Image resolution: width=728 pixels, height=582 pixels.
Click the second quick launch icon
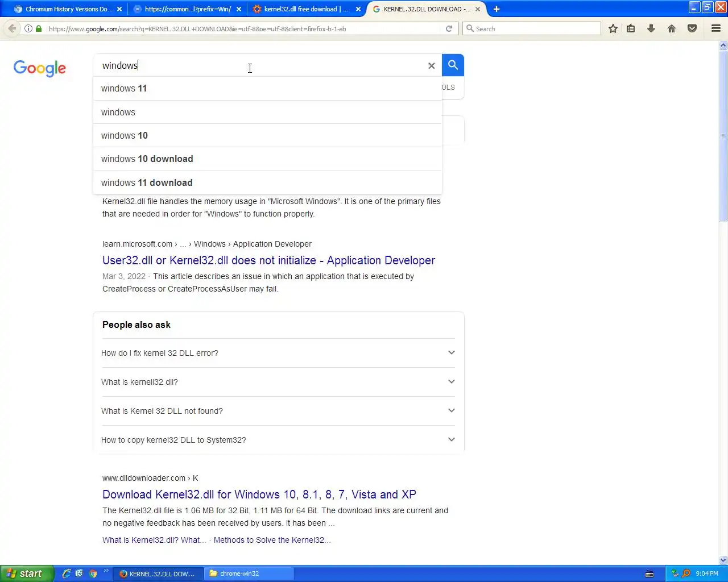point(79,573)
